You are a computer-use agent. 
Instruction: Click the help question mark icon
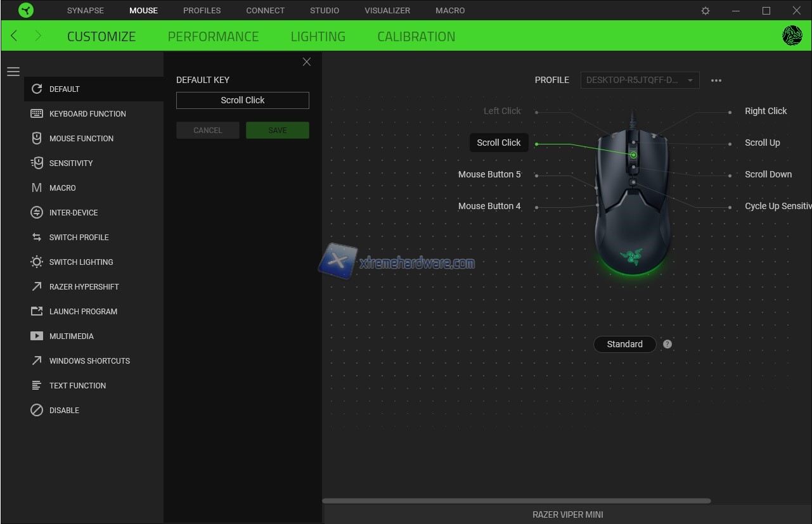(667, 344)
